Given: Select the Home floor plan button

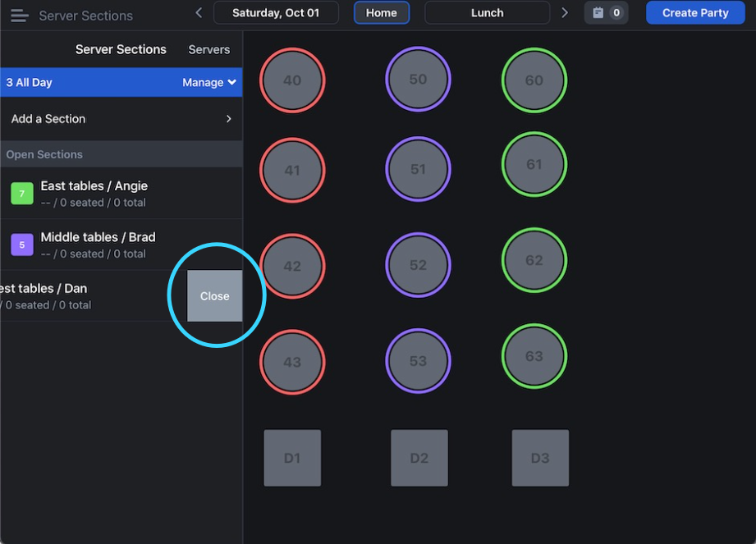Looking at the screenshot, I should [x=382, y=13].
